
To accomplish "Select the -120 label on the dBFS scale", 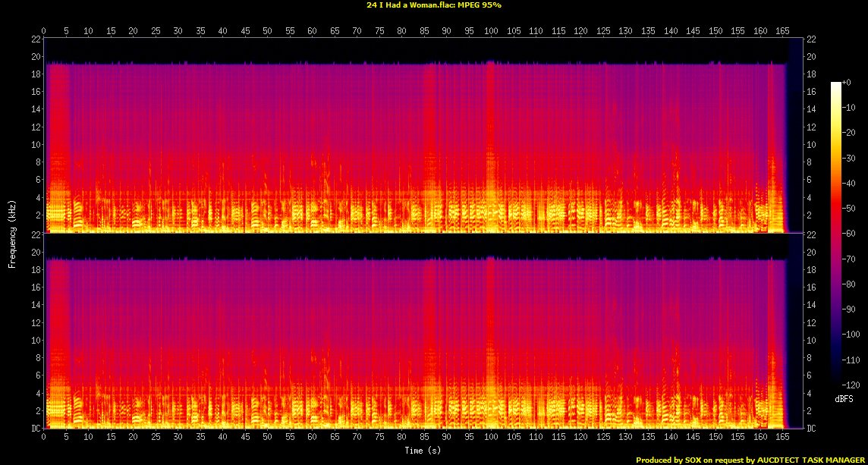I will [853, 385].
